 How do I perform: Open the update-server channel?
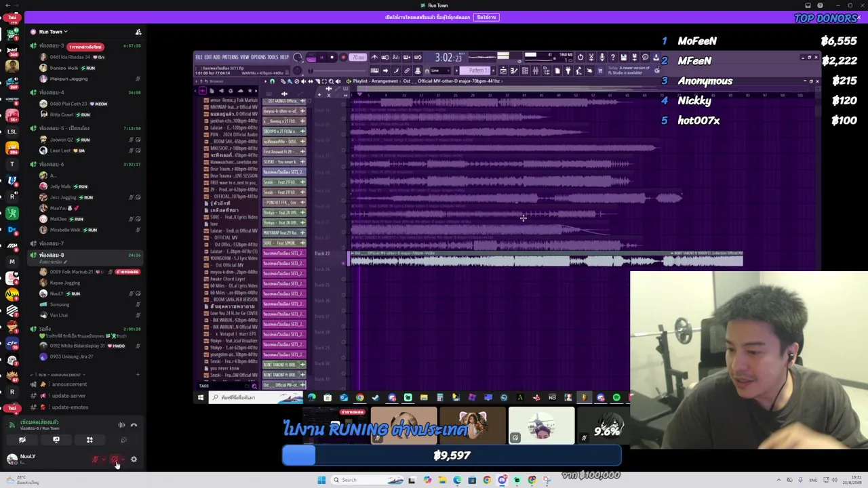point(68,396)
